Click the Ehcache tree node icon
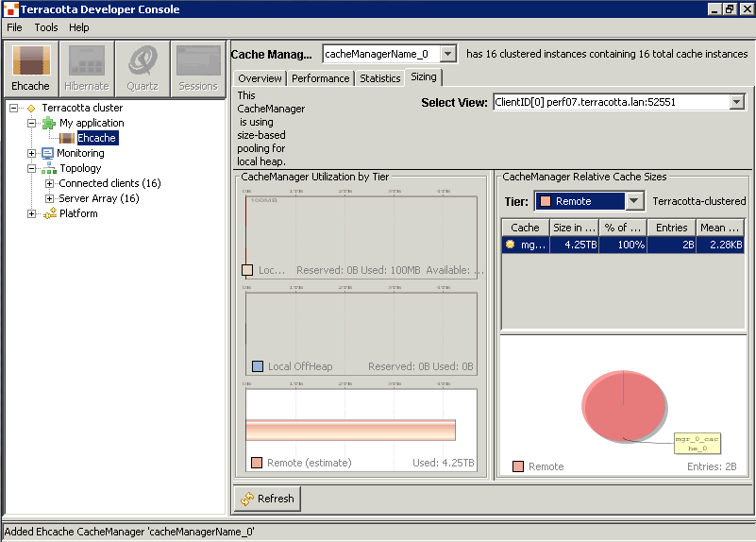This screenshot has height=542, width=756. coord(67,139)
